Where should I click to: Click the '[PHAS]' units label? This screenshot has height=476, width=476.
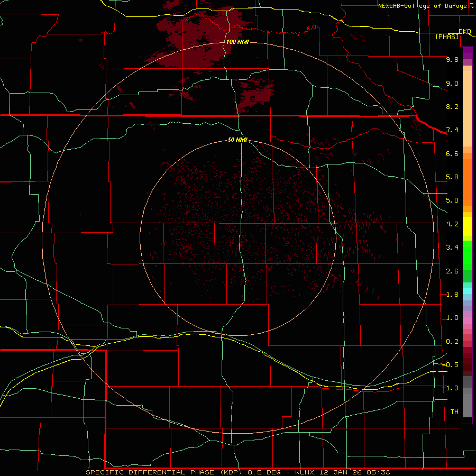pos(447,36)
